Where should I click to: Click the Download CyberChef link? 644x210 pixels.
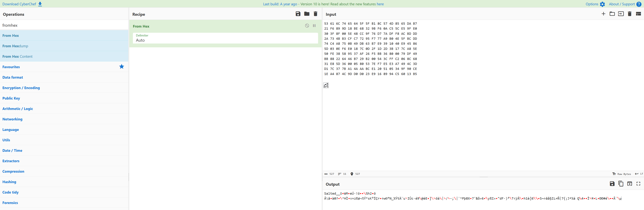click(19, 4)
